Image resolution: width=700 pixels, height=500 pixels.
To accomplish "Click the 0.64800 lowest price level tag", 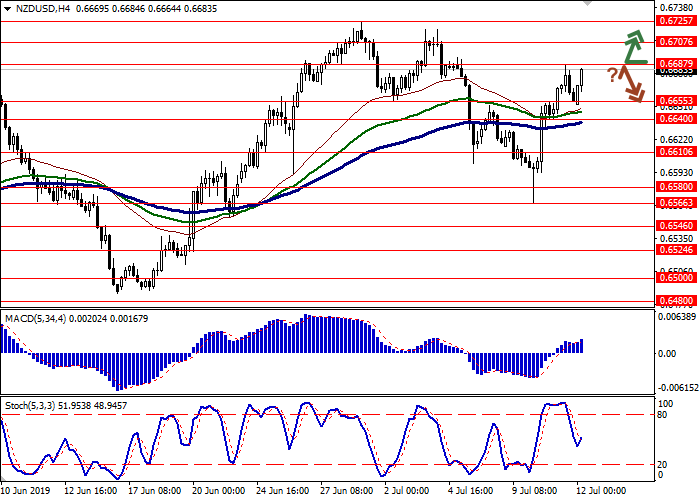I will click(x=676, y=300).
